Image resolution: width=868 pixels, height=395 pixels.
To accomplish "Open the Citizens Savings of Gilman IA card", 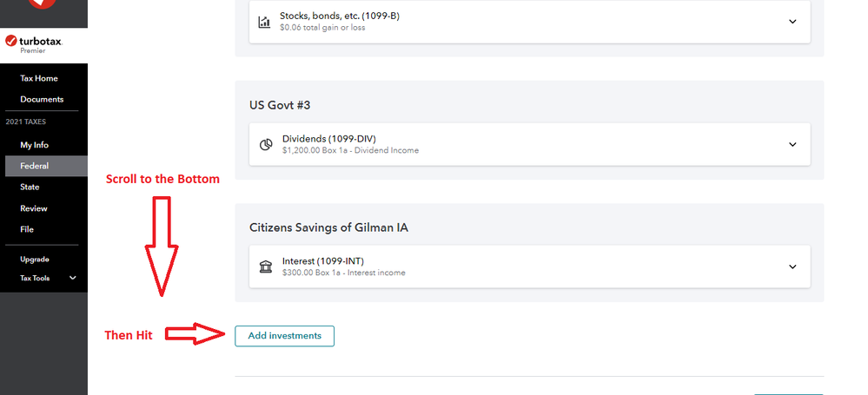I will pyautogui.click(x=529, y=253).
